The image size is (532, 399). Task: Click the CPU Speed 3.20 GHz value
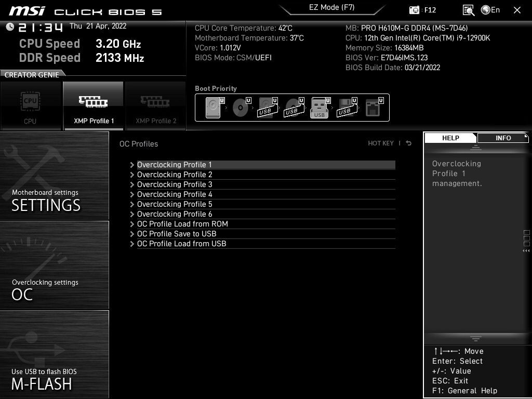click(x=118, y=44)
